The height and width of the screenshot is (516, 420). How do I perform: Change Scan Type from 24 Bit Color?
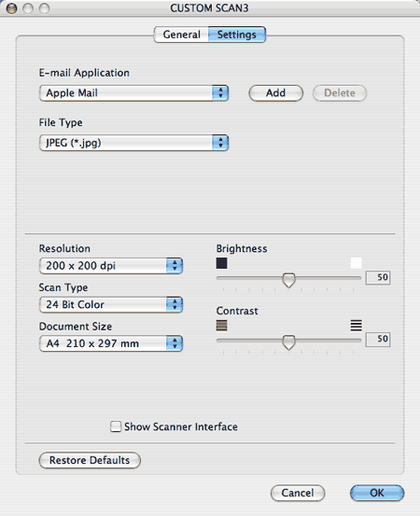111,304
